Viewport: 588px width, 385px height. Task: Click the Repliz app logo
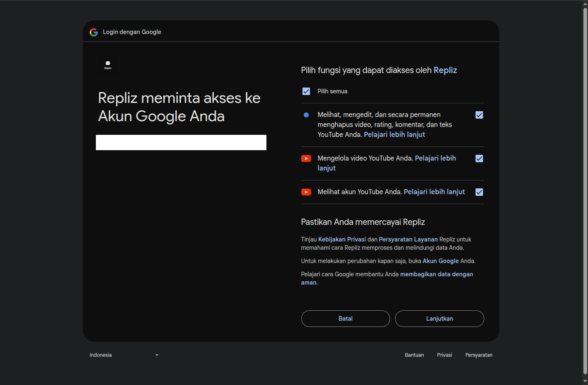(x=108, y=65)
